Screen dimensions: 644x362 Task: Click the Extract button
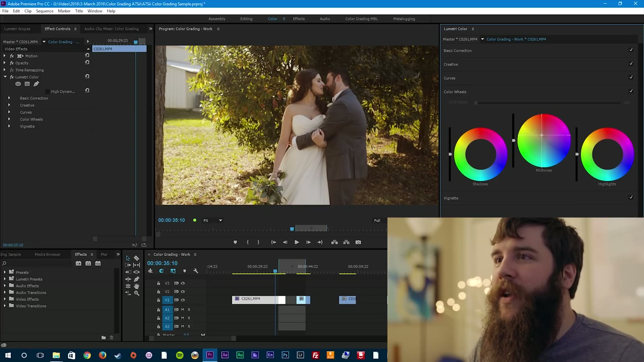pos(346,242)
